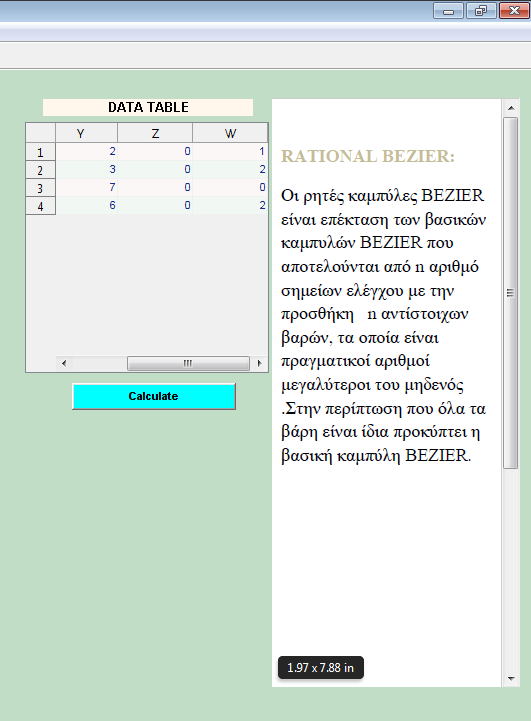Close the window with red X

514,11
